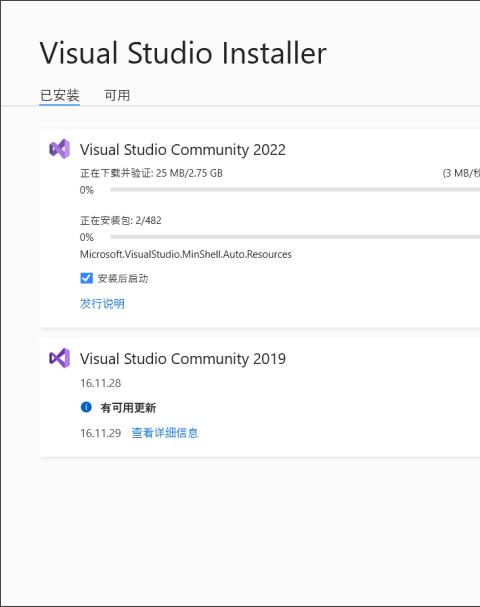480x607 pixels.
Task: Select the Visual Studio Community 2019 title
Action: [x=183, y=359]
